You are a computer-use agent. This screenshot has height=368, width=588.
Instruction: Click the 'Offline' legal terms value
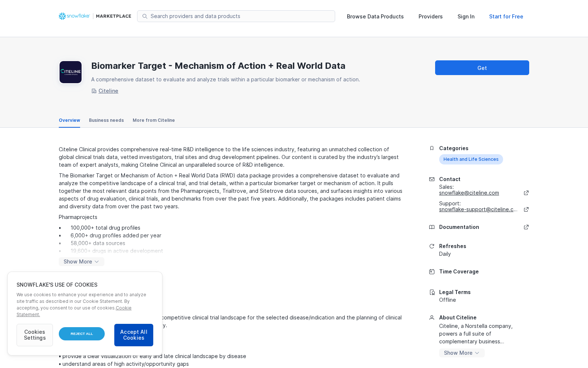(x=448, y=300)
